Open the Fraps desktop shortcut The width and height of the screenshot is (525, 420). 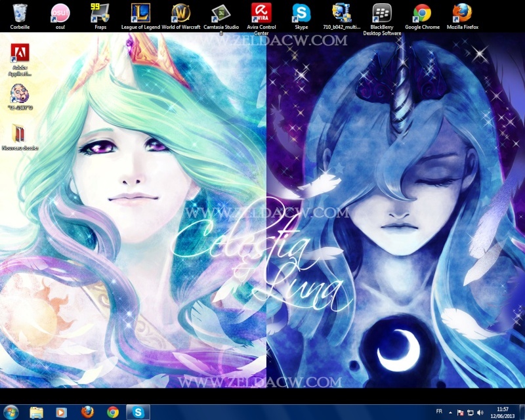point(100,17)
